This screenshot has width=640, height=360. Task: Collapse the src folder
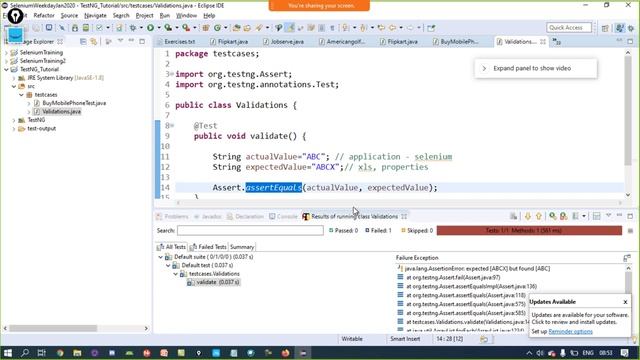(14, 86)
